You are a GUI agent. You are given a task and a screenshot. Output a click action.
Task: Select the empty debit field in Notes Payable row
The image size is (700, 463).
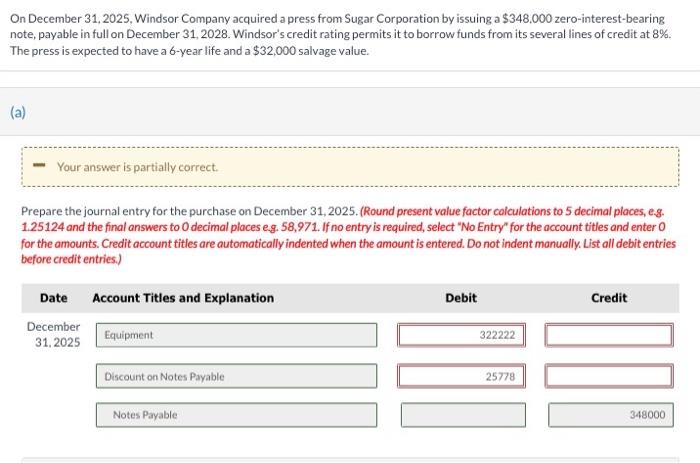[x=463, y=415]
